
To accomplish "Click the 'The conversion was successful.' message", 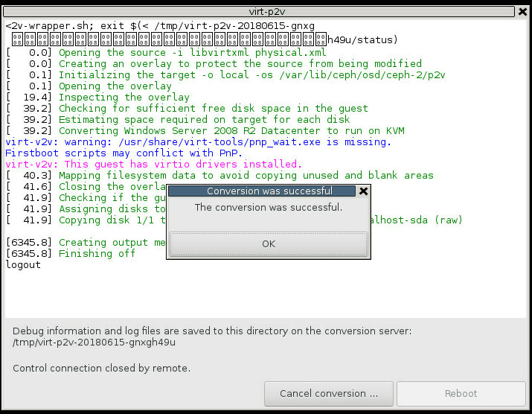I will click(269, 207).
